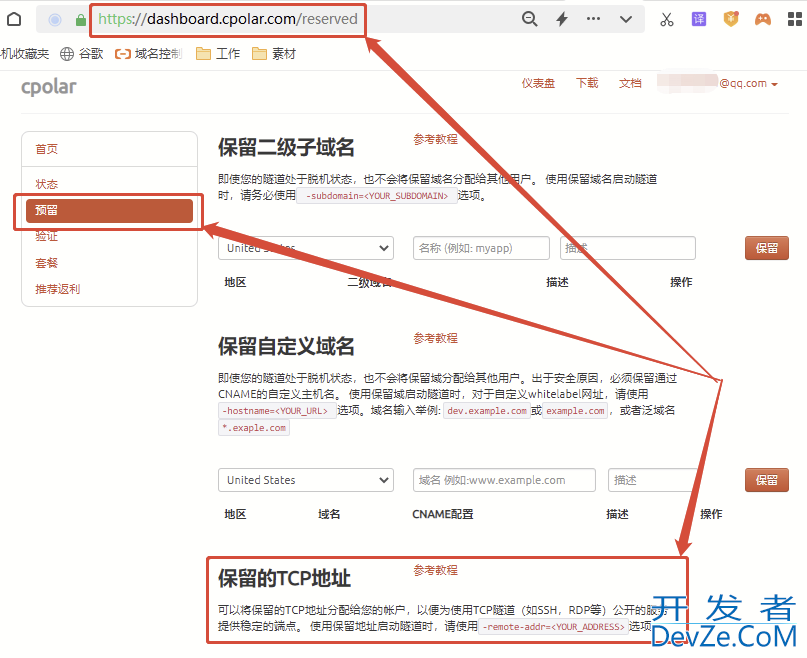Viewport: 807px width, 658px height.
Task: Click description field in custom domain section
Action: coord(653,480)
